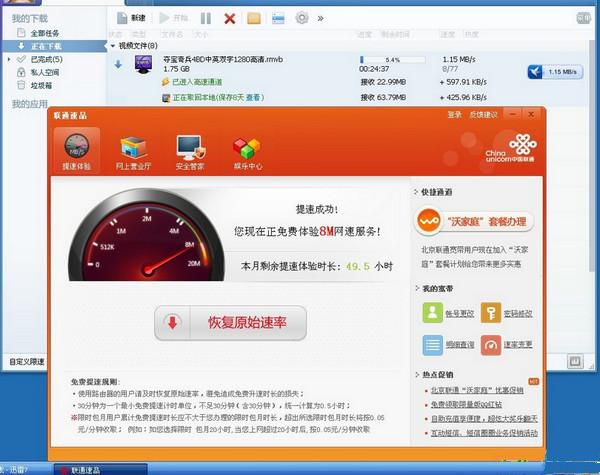Select 全部任务 in sidebar
Screen dimensions: 600x475
pos(45,33)
